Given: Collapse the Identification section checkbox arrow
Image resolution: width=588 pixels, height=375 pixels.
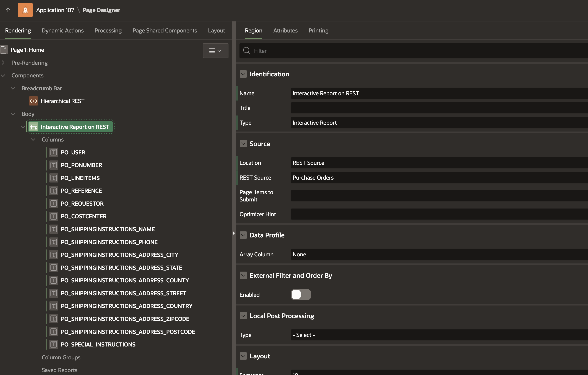Looking at the screenshot, I should [243, 74].
